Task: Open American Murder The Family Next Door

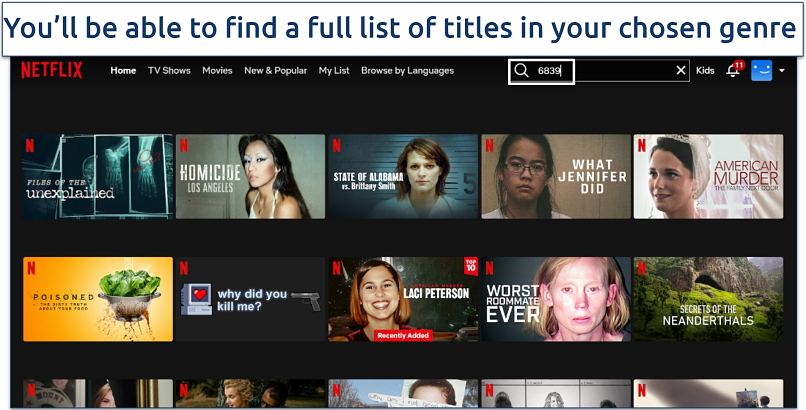Action: tap(708, 177)
